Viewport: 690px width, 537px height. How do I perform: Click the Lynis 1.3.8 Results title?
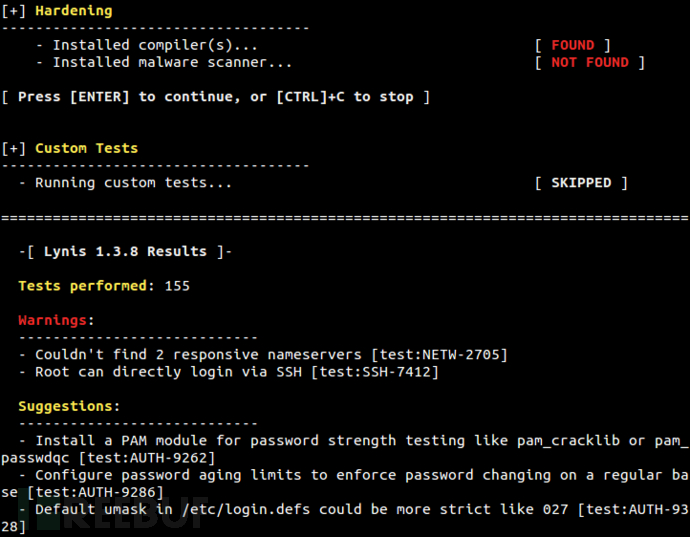(126, 251)
